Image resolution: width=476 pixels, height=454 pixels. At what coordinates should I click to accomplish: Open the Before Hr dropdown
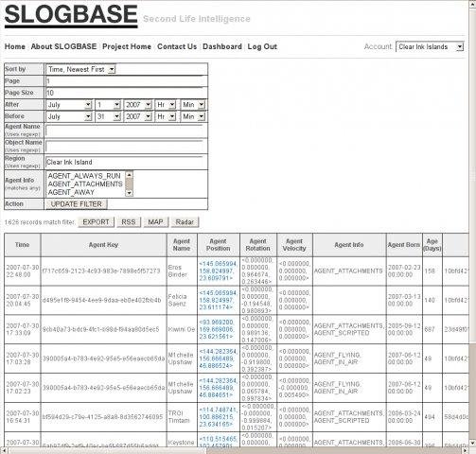coord(166,116)
